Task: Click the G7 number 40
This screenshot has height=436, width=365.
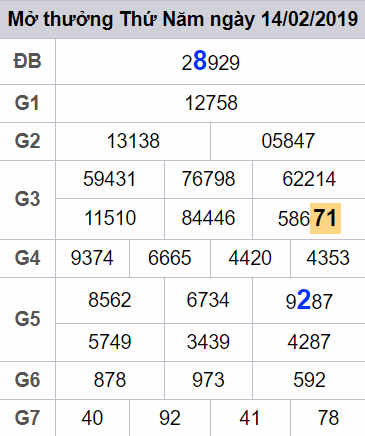Action: (x=92, y=418)
